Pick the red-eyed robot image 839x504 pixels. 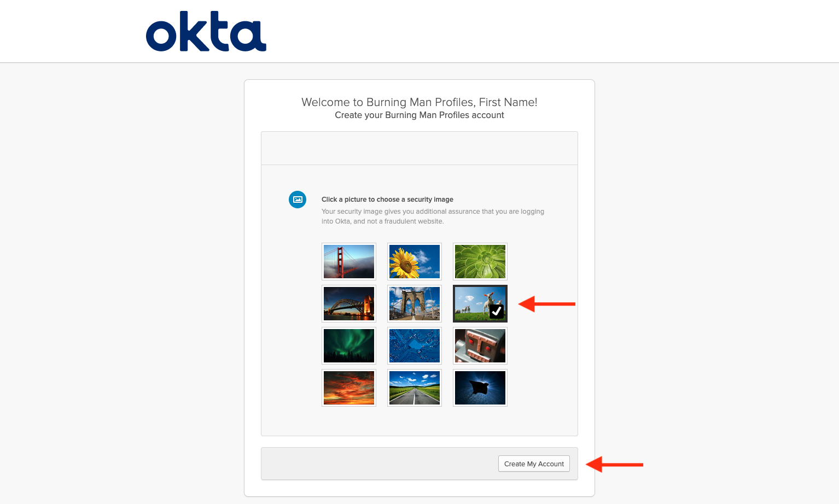pyautogui.click(x=480, y=345)
